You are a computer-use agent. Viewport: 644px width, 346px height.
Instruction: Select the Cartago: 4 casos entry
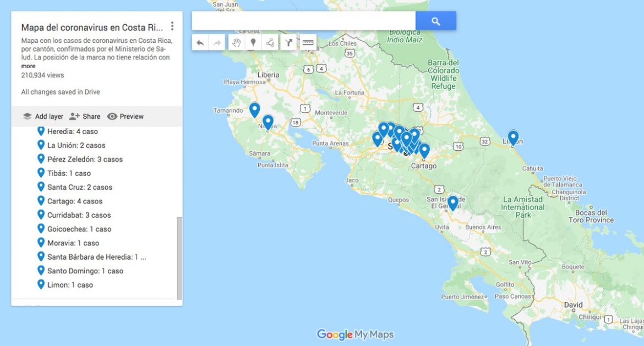pyautogui.click(x=75, y=201)
